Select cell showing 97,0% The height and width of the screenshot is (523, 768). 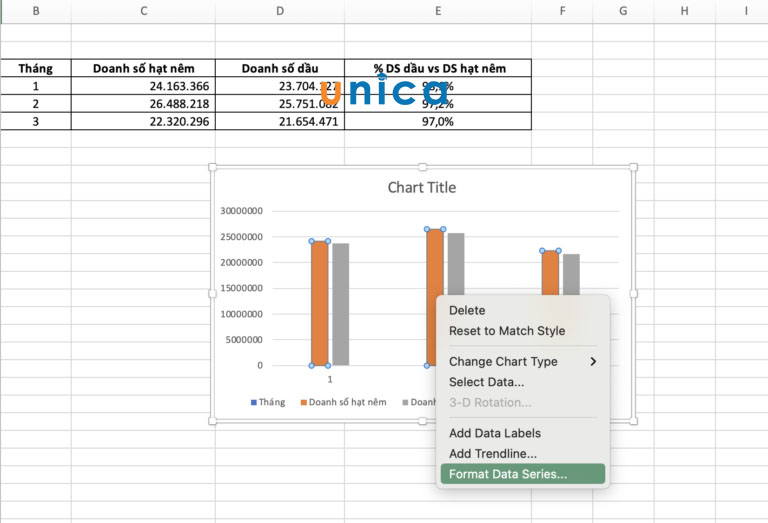pos(438,121)
